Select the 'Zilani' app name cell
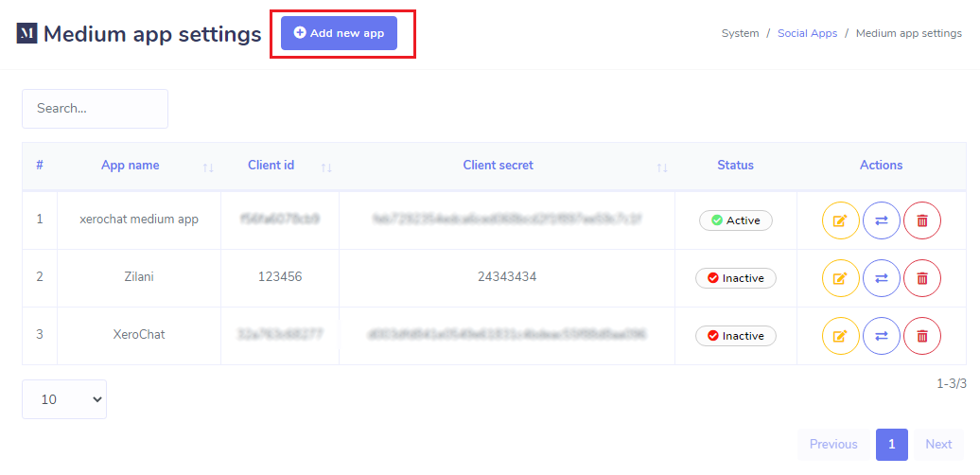Screen dimensions: 980x475 139,277
